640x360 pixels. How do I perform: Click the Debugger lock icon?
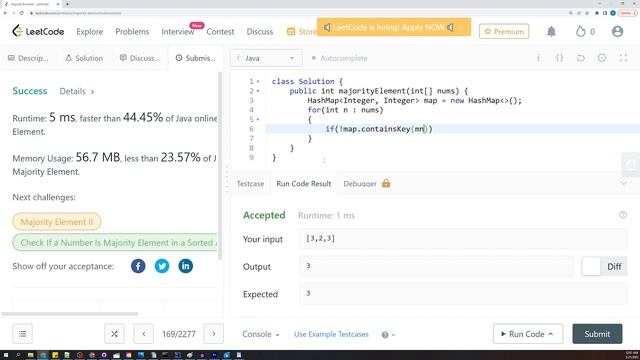[386, 183]
